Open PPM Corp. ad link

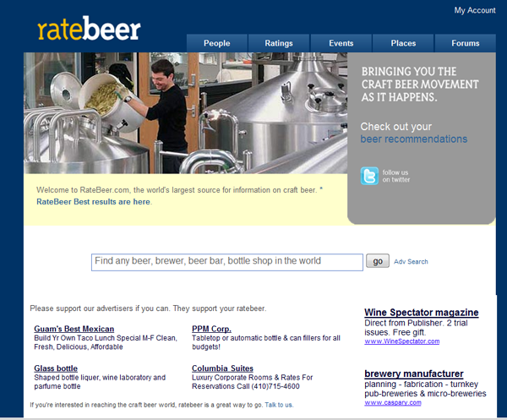click(x=211, y=329)
